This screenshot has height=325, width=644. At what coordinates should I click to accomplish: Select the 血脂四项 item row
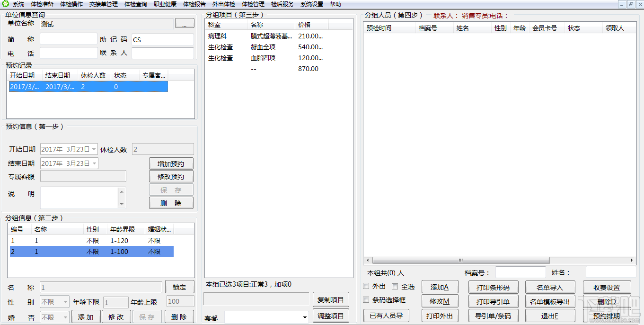[x=266, y=58]
